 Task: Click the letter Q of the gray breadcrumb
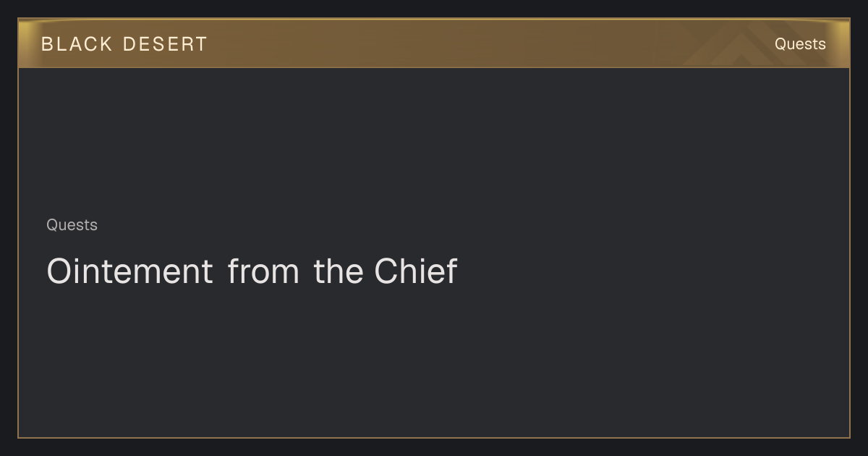pos(52,225)
